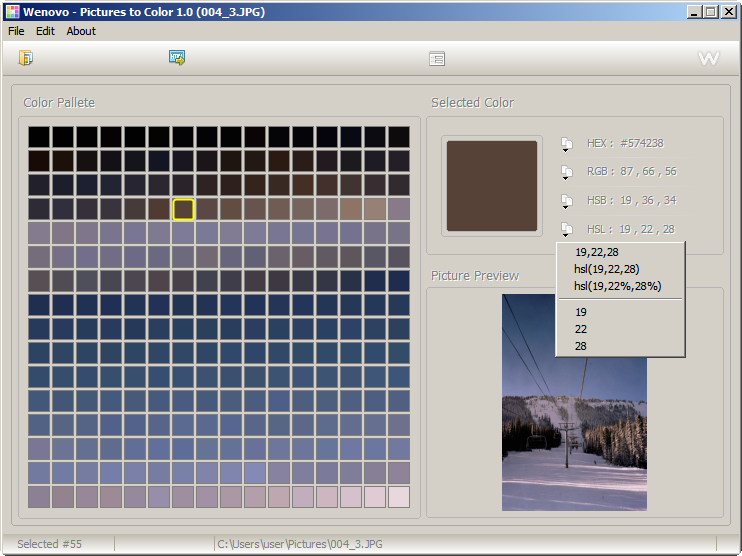742x556 pixels.
Task: Click the Selected #55 status text
Action: tap(49, 544)
